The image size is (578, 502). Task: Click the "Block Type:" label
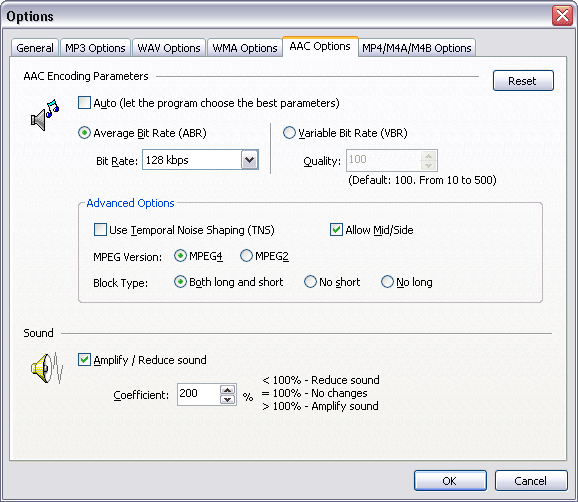pos(121,283)
